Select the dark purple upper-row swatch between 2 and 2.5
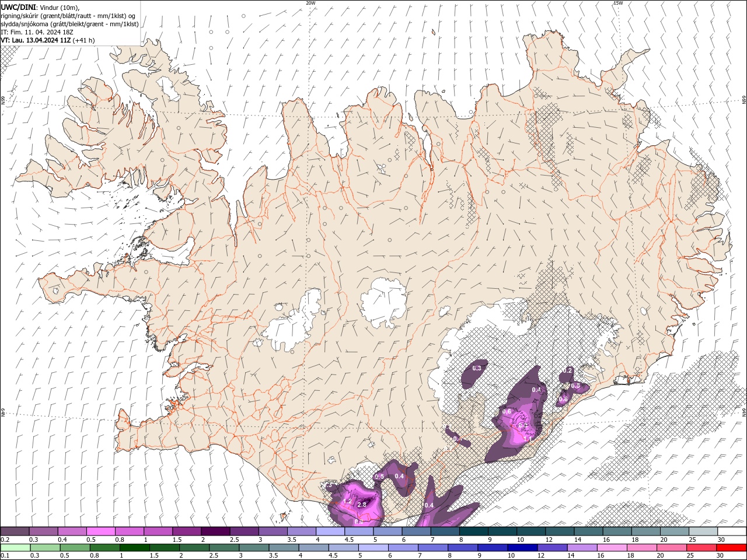747x560 pixels. [215, 531]
